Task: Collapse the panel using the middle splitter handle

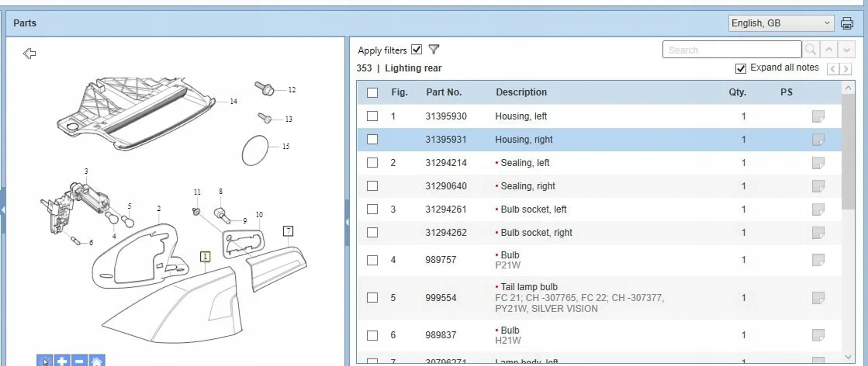Action: [347, 222]
